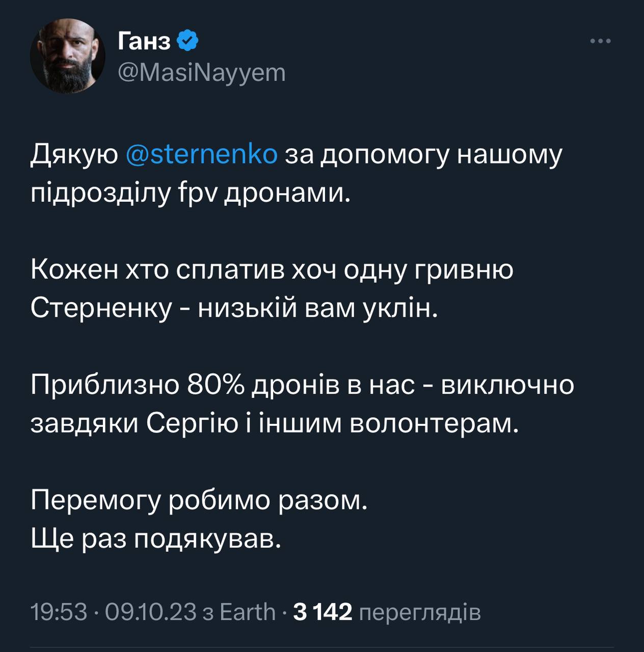Click the 3 142 view count number
This screenshot has height=652, width=644.
(324, 612)
